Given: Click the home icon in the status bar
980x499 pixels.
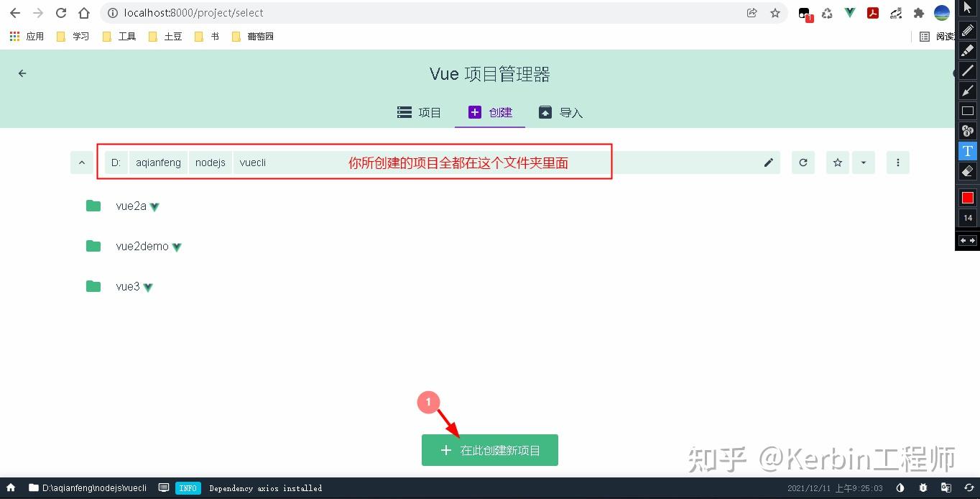Looking at the screenshot, I should (x=10, y=487).
